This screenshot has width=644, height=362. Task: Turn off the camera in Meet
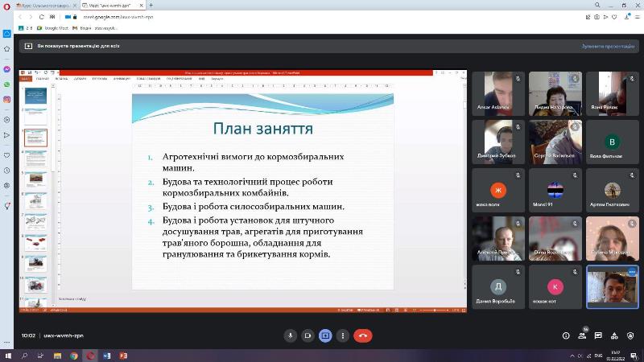(x=308, y=335)
